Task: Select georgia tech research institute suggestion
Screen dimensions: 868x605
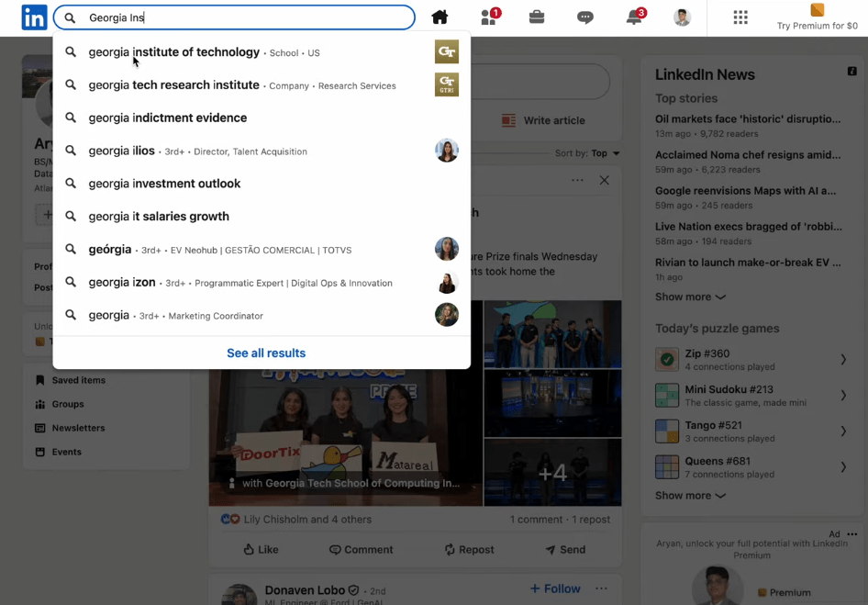Action: (x=262, y=84)
